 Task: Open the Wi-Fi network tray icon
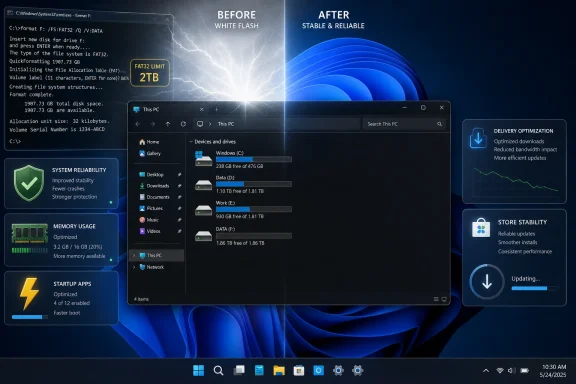[500, 371]
